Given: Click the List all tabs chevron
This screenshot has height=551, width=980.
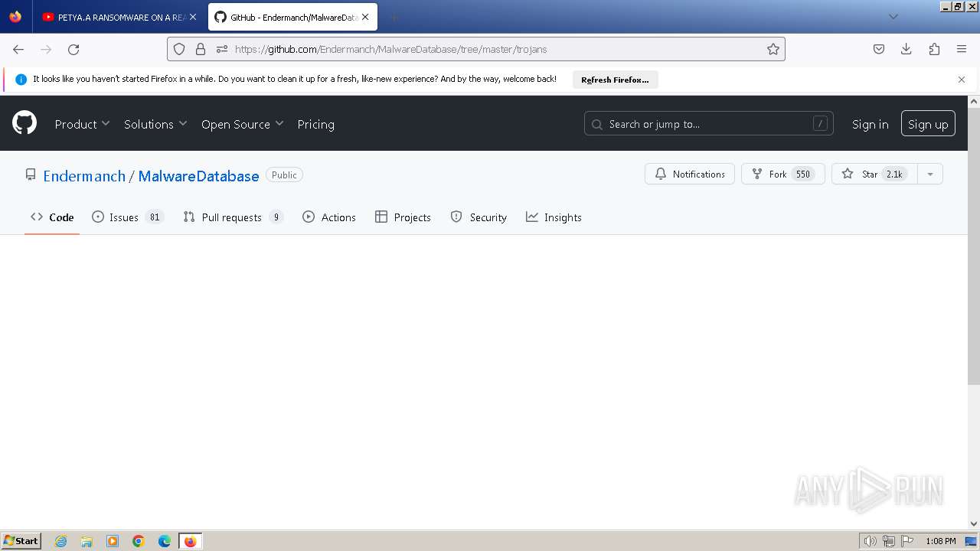Looking at the screenshot, I should point(893,17).
